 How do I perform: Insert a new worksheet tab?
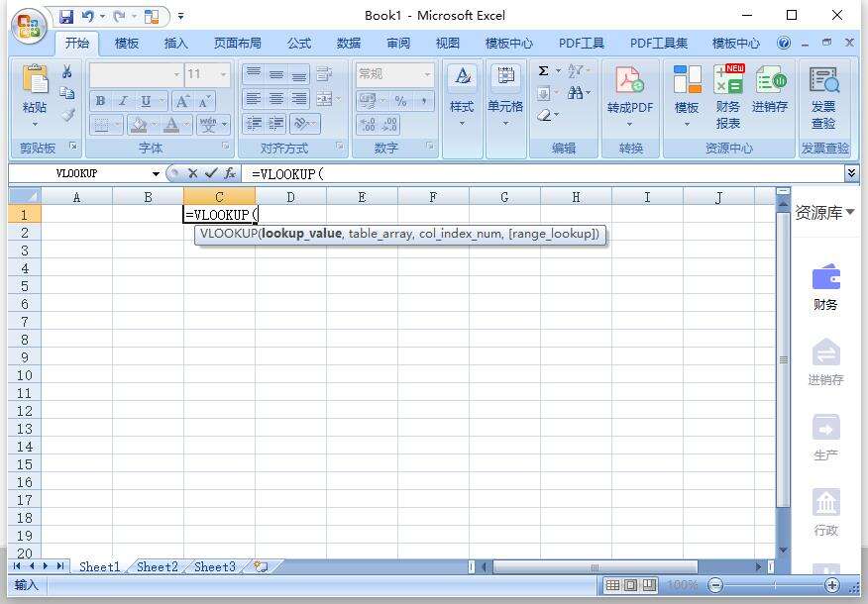(x=261, y=566)
